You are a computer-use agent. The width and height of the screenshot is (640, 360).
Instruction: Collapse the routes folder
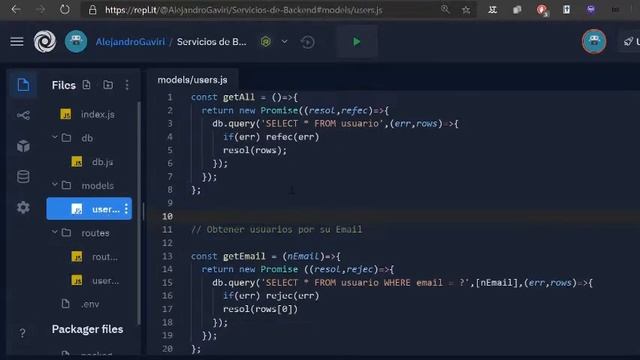point(55,232)
